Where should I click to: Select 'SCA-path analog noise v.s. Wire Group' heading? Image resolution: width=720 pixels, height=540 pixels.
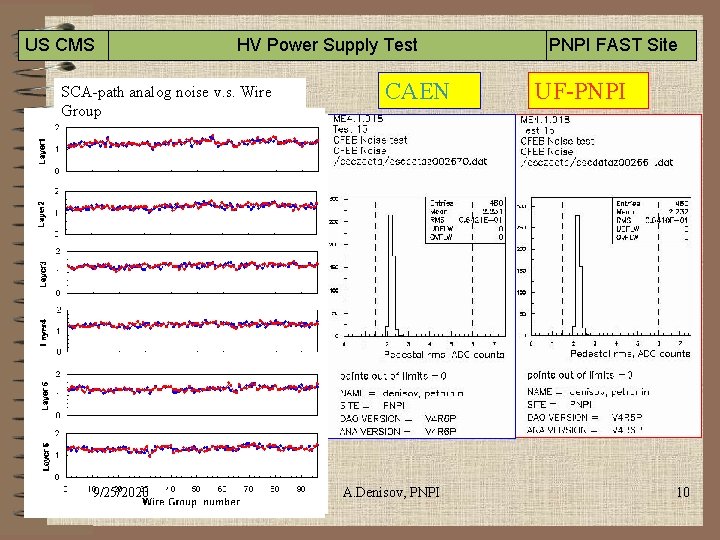166,101
